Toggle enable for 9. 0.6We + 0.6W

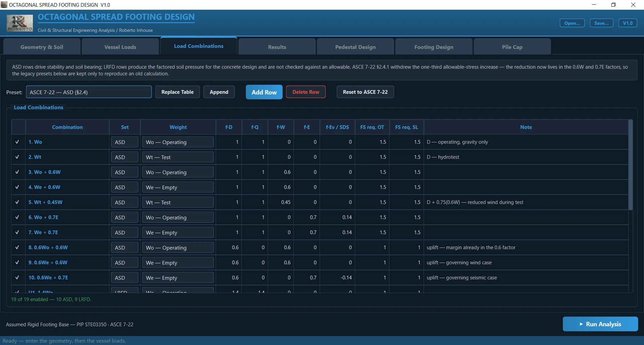(x=17, y=263)
